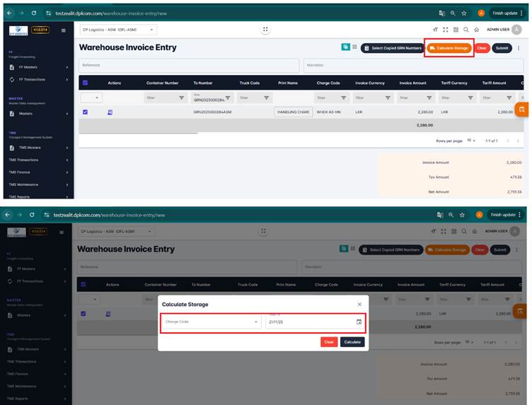The image size is (532, 405).
Task: Expand TMS Masters in the undimmed sidebar
Action: click(38, 148)
